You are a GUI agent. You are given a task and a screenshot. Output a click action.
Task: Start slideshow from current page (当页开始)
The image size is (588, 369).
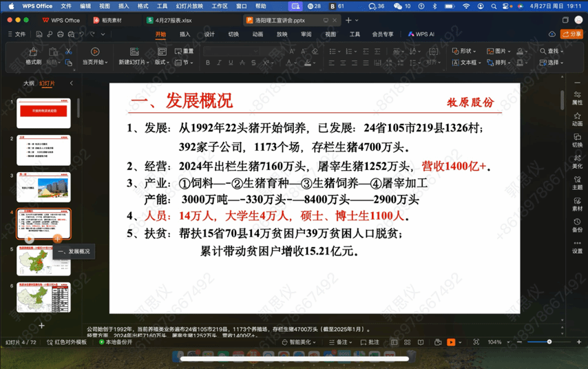[95, 56]
